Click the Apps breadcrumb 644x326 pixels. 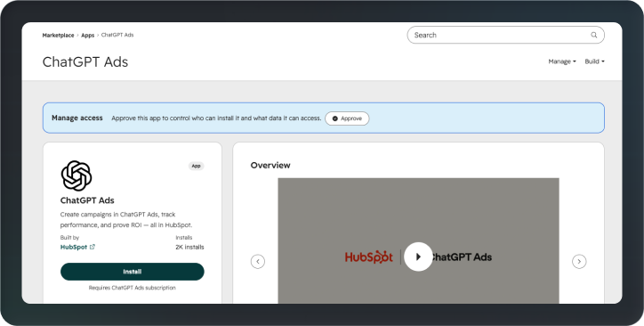point(87,36)
